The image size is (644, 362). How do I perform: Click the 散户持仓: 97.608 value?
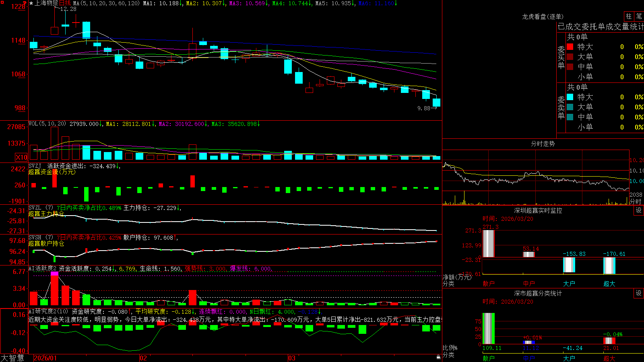click(x=150, y=238)
